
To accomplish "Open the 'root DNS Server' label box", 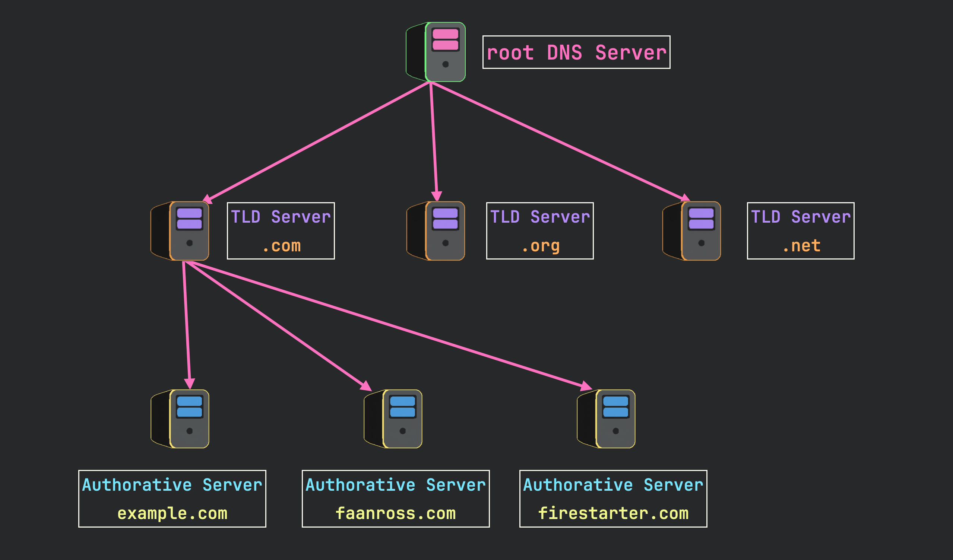I will 576,52.
